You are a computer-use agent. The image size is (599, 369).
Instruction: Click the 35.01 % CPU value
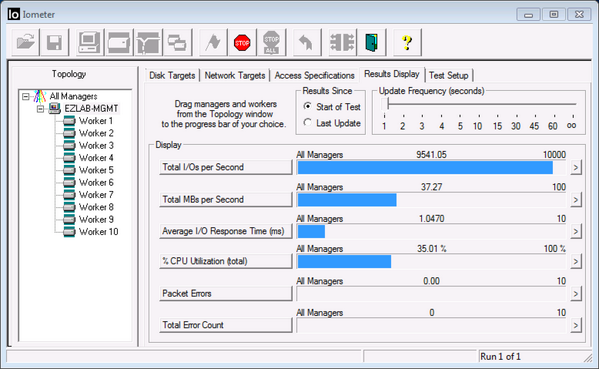tap(431, 249)
